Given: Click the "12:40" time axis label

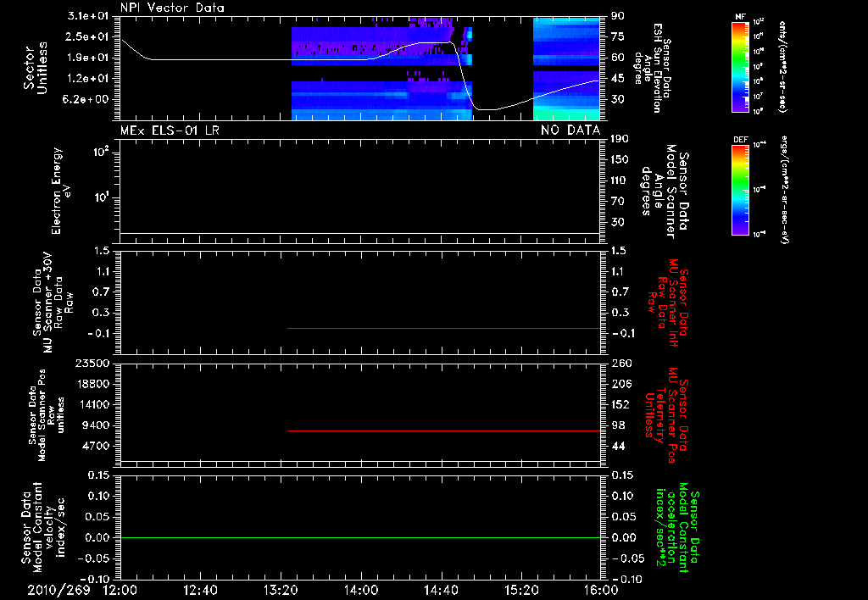Looking at the screenshot, I should (x=200, y=590).
